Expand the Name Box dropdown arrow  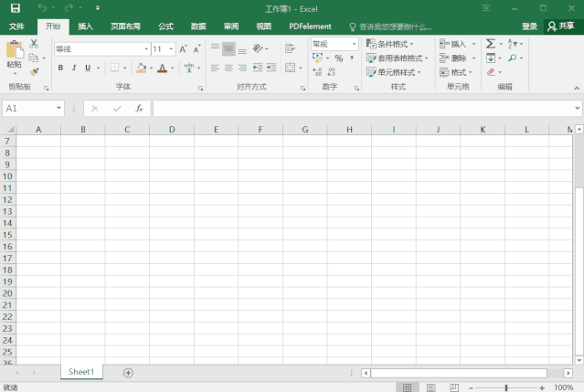pyautogui.click(x=58, y=108)
